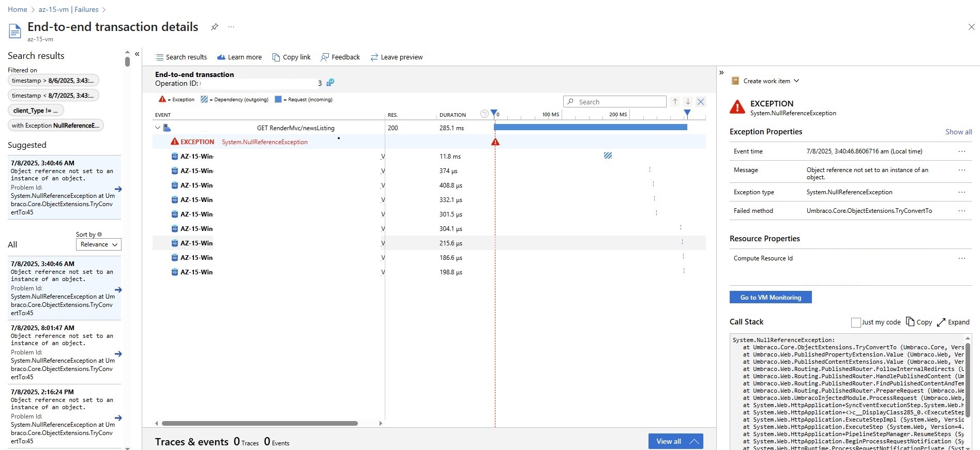
Task: Open the Sort by Relevance dropdown
Action: point(98,244)
